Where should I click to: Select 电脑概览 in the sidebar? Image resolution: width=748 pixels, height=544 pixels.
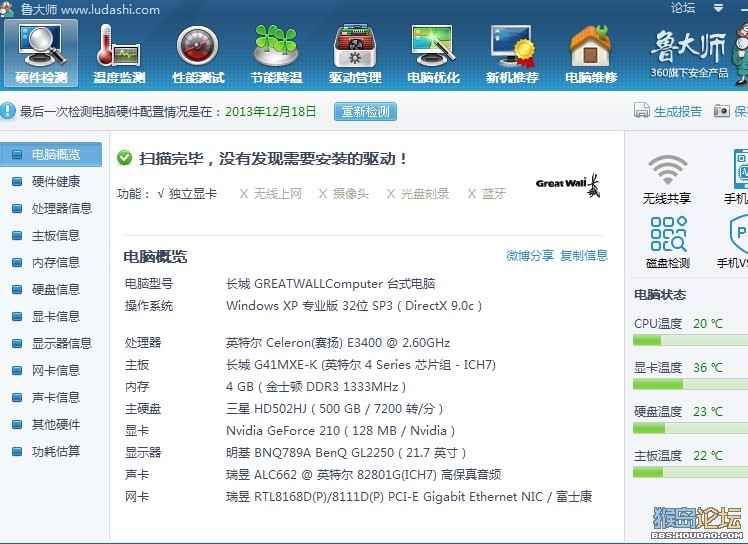[51, 155]
